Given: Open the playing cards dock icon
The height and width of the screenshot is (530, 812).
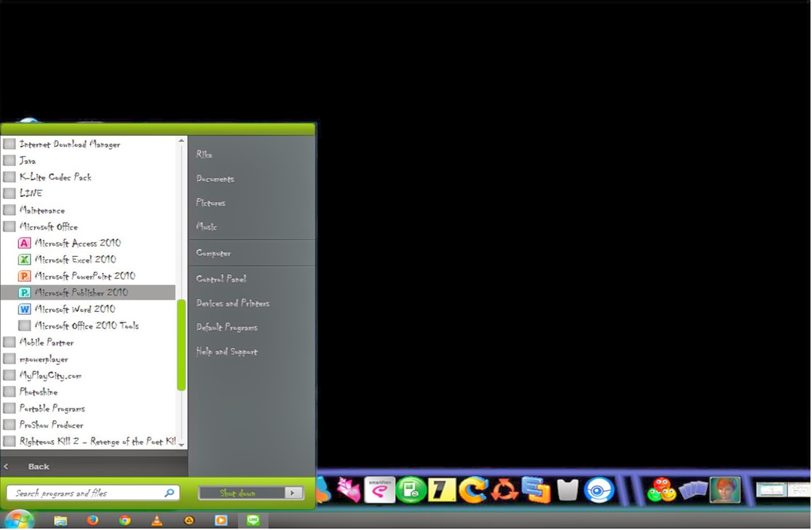Looking at the screenshot, I should (x=693, y=490).
